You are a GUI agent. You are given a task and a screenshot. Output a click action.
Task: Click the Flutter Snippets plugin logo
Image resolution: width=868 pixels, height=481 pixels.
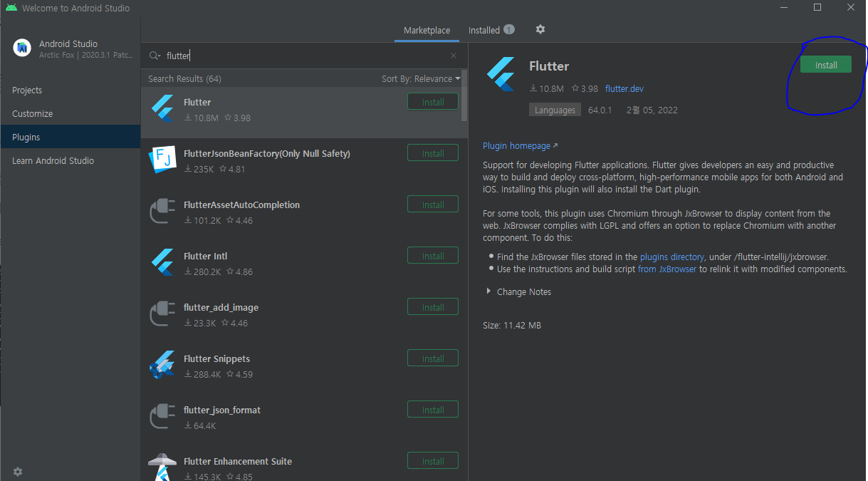coord(162,365)
